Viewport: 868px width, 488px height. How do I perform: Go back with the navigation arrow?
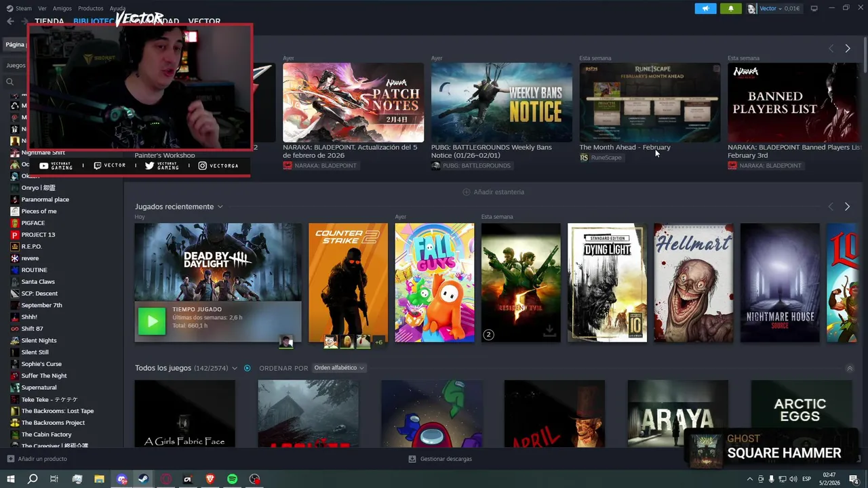[10, 22]
